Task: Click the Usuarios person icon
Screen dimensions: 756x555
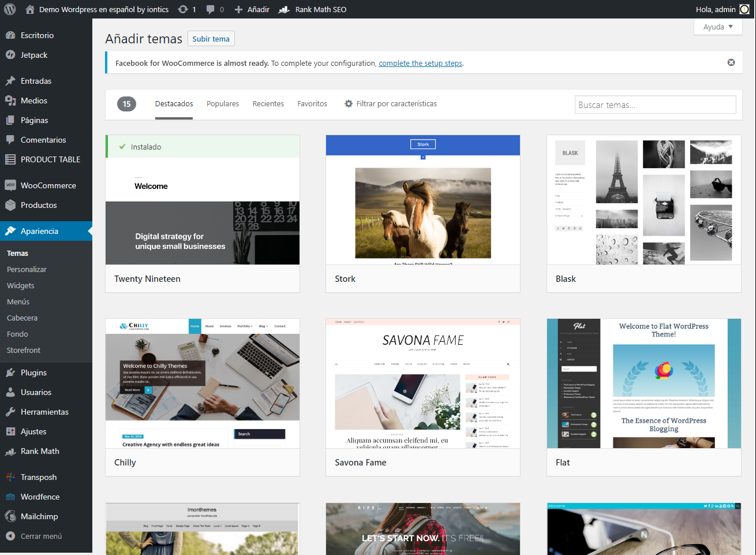Action: click(x=10, y=392)
